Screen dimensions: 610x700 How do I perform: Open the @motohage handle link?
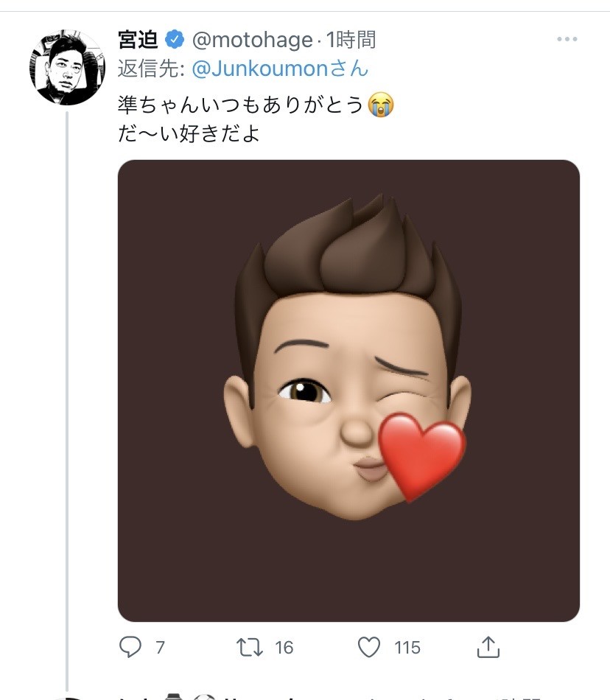(x=253, y=39)
